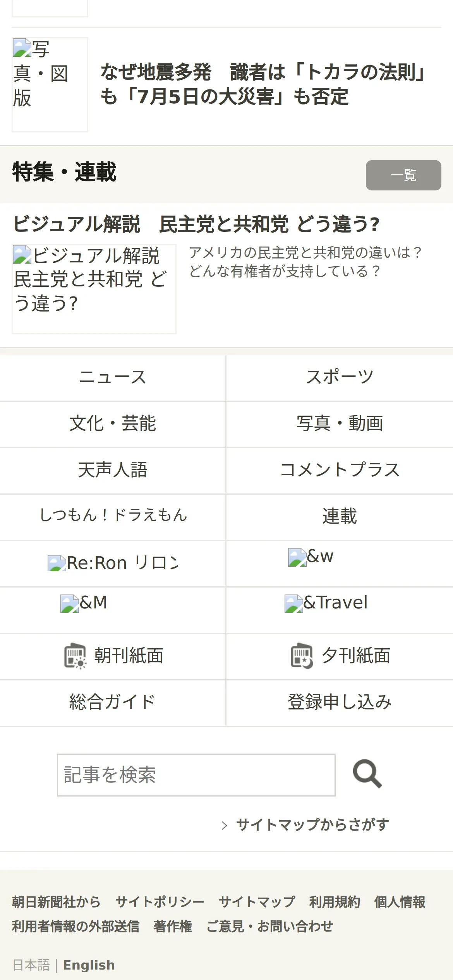Go to 文化・芸能 section
The width and height of the screenshot is (453, 980).
click(113, 424)
